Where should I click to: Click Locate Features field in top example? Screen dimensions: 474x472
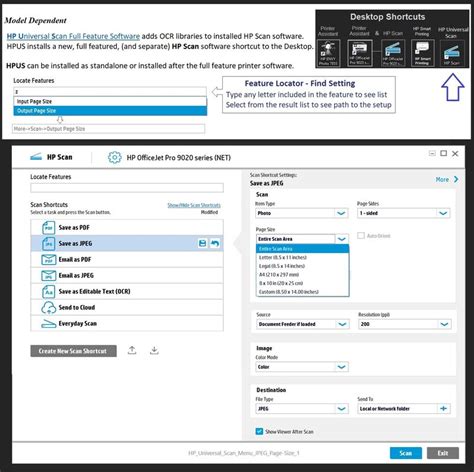point(110,92)
